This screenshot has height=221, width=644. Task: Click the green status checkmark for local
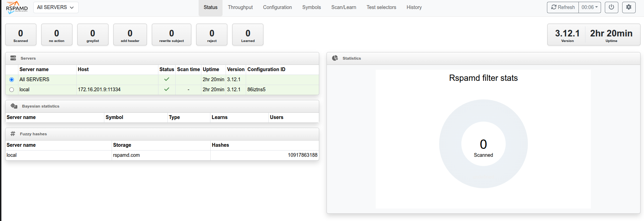(x=167, y=90)
